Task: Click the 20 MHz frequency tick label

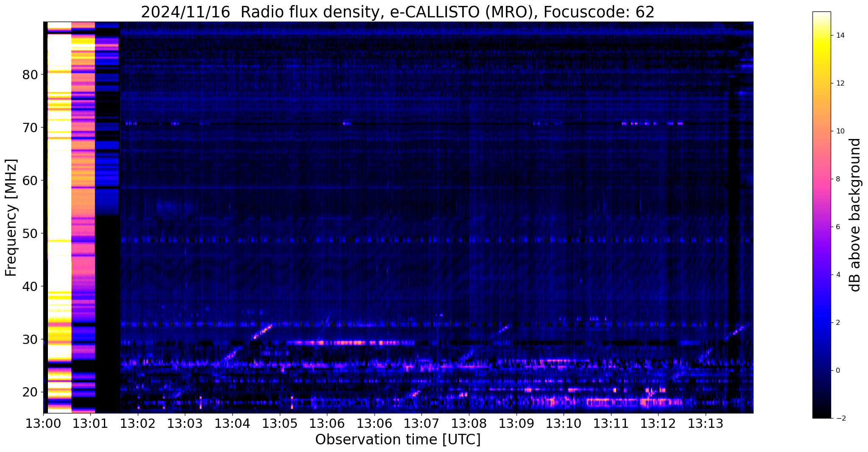Action: tap(30, 392)
